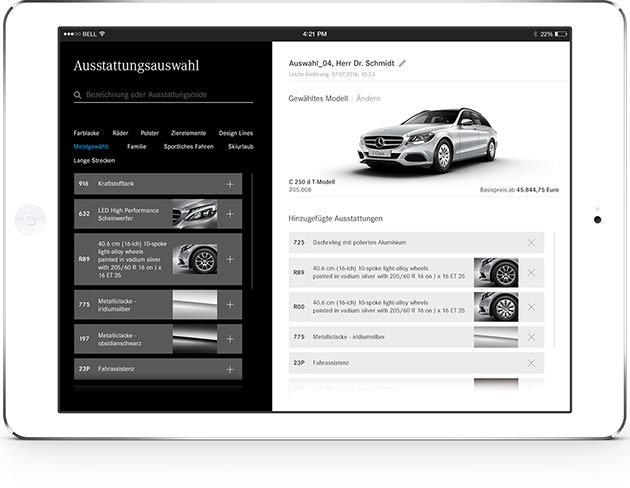Click the 4:21 PM clock

[315, 34]
